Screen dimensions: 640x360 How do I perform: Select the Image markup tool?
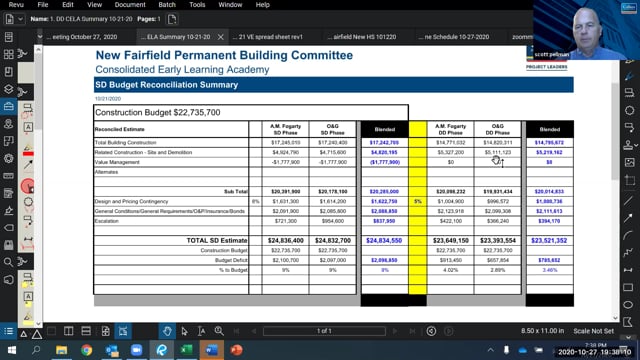629,162
